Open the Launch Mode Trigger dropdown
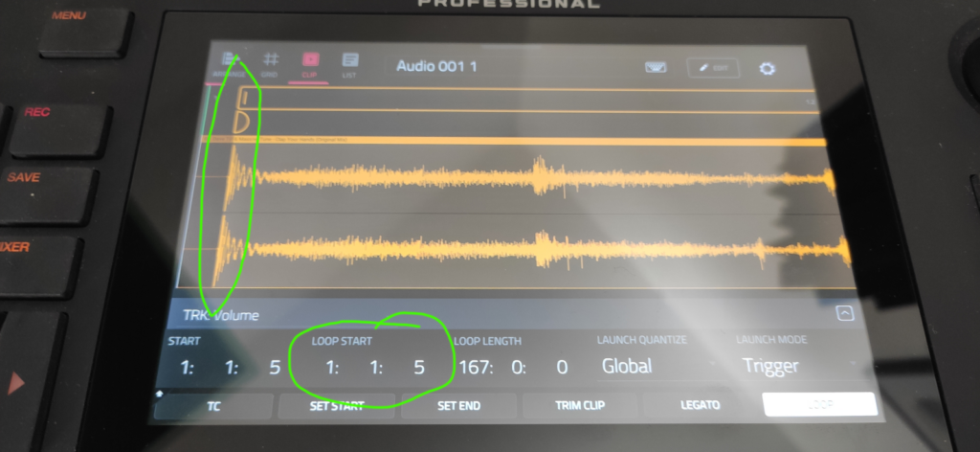 coord(800,365)
